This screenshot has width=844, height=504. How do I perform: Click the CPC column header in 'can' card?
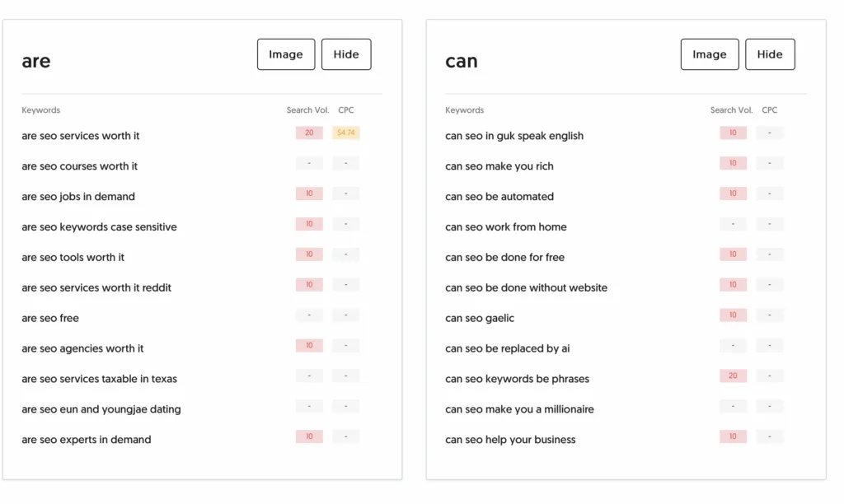769,110
